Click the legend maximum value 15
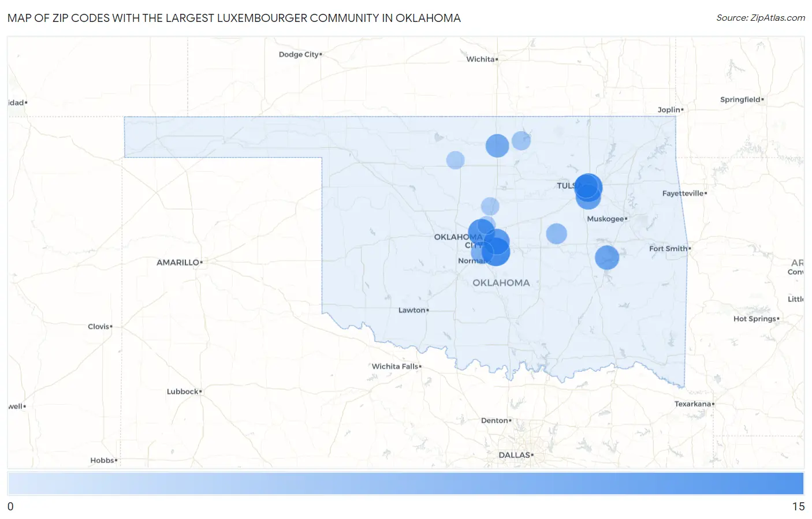 (x=798, y=506)
